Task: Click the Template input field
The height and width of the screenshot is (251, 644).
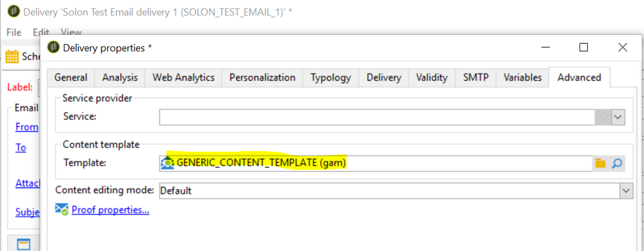Action: (x=376, y=163)
